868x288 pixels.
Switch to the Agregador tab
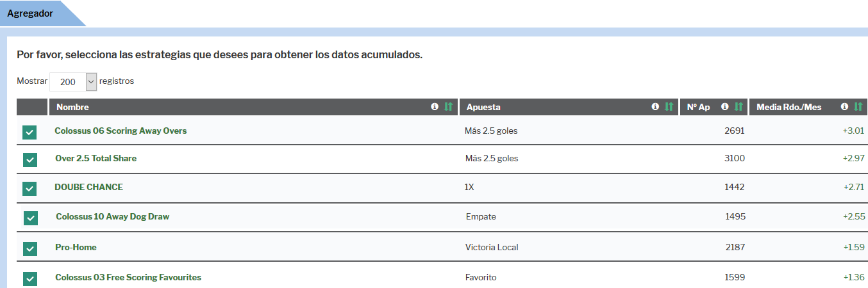coord(30,13)
